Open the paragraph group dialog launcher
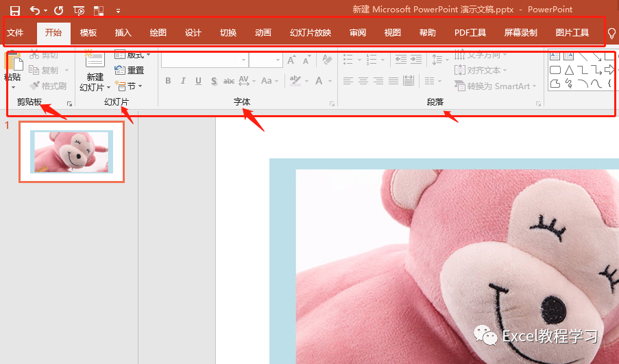The height and width of the screenshot is (364, 619). pos(538,104)
